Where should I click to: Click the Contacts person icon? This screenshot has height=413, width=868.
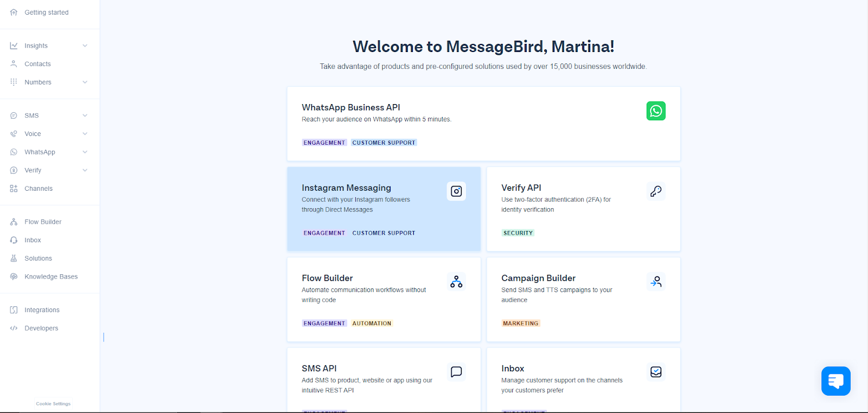click(14, 64)
